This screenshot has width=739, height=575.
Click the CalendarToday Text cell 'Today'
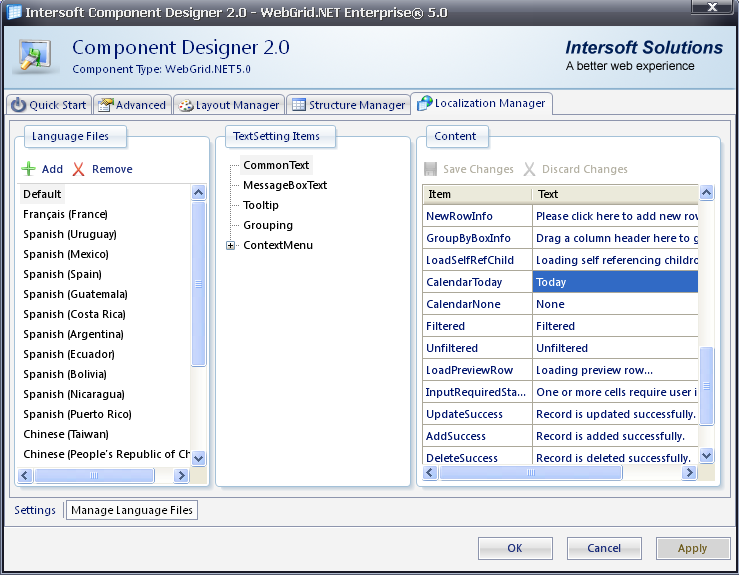616,282
